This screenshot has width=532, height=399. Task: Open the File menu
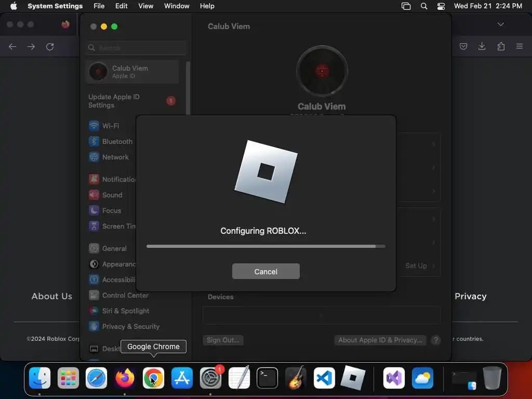99,6
